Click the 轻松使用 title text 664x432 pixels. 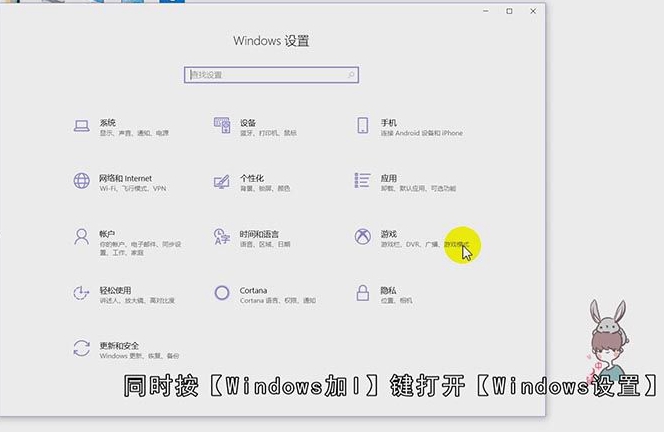115,290
